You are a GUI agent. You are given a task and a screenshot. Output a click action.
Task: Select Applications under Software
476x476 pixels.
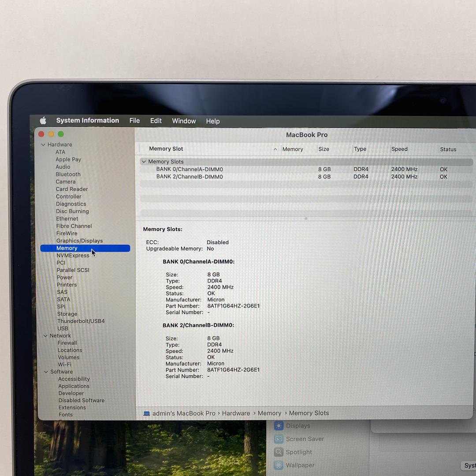click(74, 386)
